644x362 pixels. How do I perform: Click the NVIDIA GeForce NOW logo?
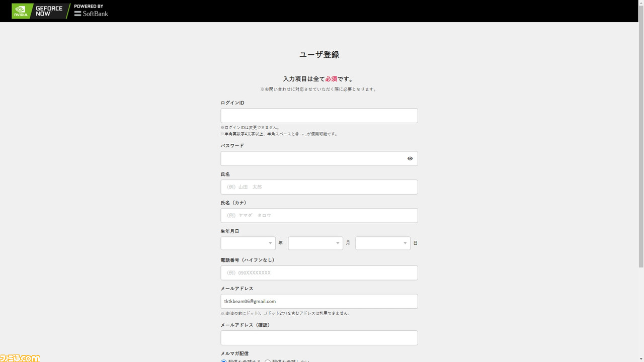40,11
